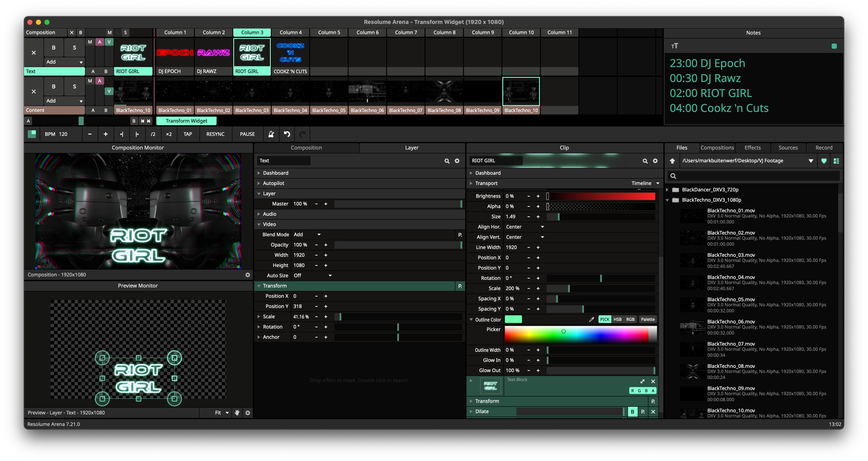This screenshot has width=868, height=461.
Task: Open the Record tab
Action: tap(824, 148)
